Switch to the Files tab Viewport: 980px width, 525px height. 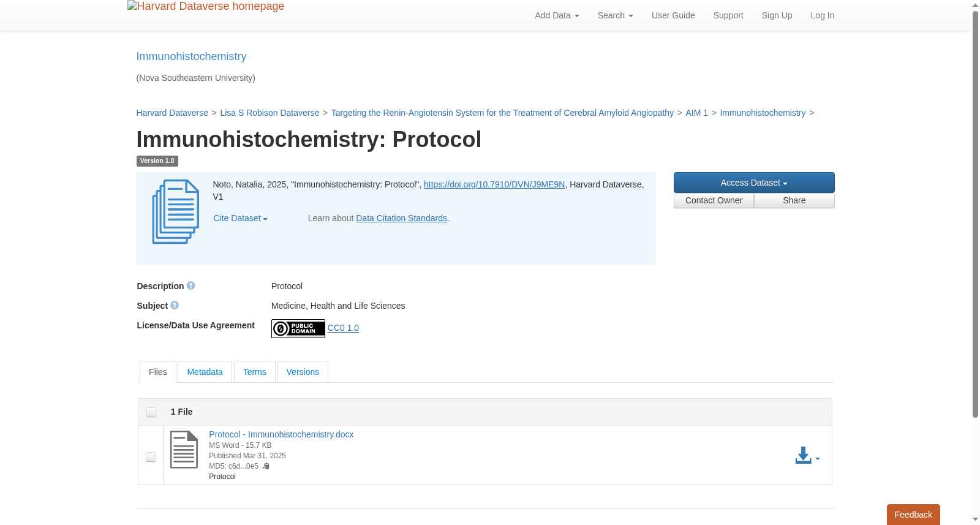pyautogui.click(x=158, y=372)
